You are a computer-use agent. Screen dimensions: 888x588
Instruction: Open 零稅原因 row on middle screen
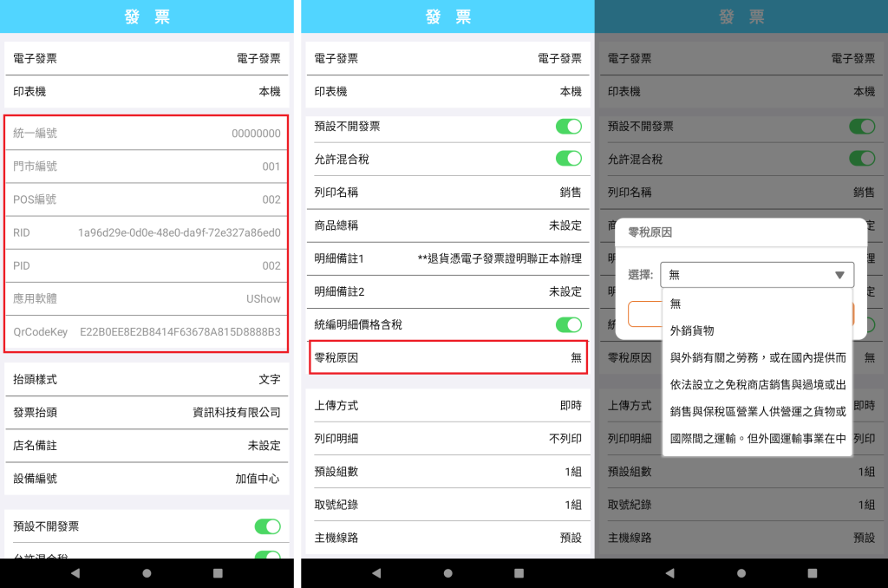pyautogui.click(x=448, y=357)
